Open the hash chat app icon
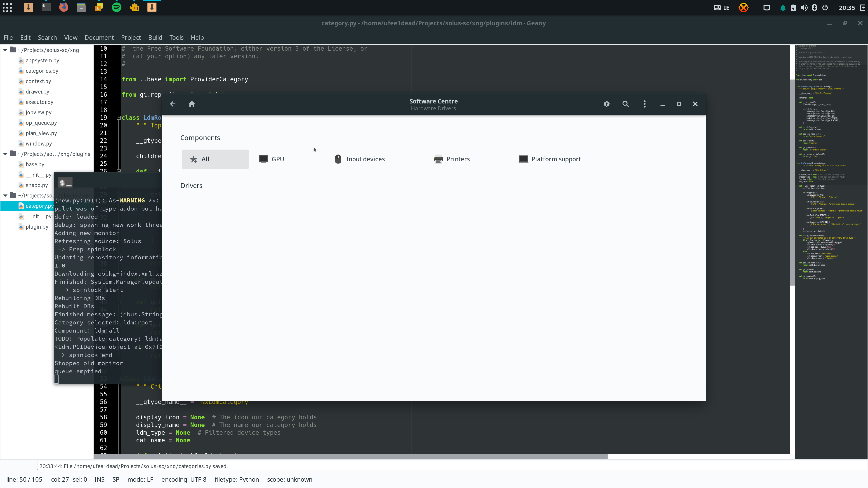The width and height of the screenshot is (868, 488). [99, 7]
